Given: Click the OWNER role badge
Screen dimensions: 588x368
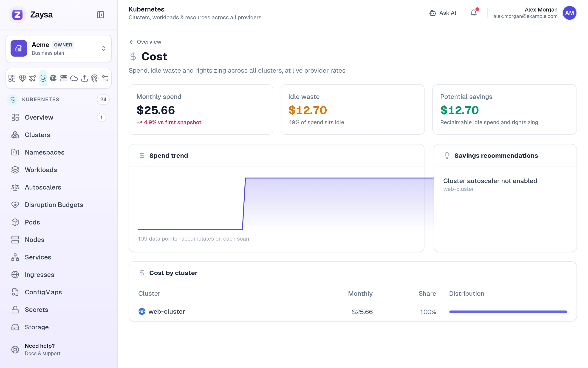Looking at the screenshot, I should (63, 45).
